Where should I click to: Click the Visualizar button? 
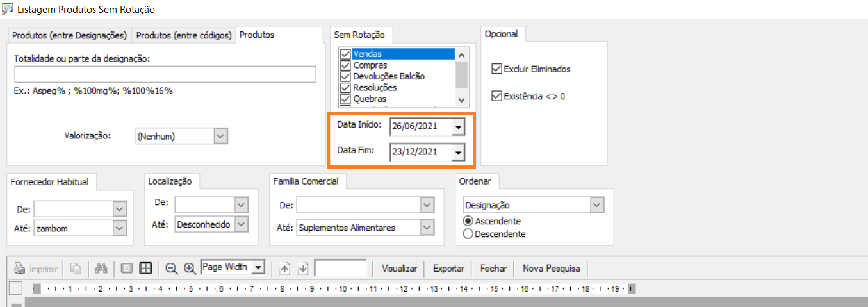399,269
